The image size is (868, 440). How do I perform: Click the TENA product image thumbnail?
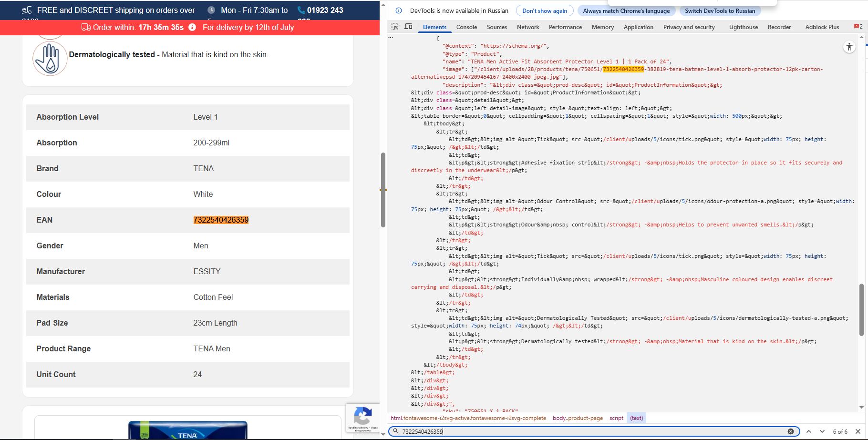(188, 430)
